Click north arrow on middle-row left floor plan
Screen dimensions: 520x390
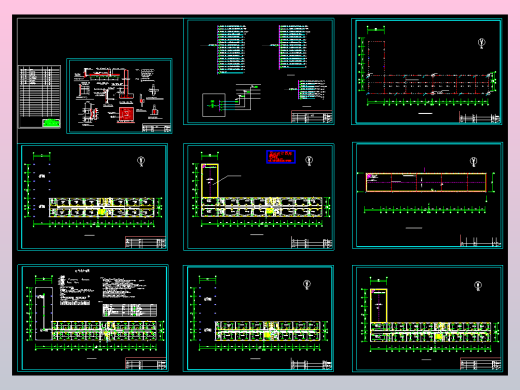[x=141, y=161]
